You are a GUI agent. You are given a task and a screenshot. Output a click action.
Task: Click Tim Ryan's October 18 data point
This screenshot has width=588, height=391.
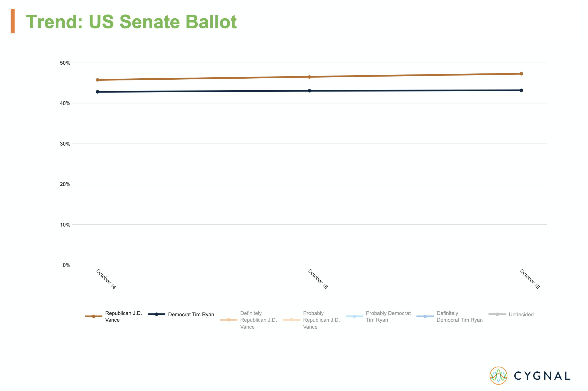point(521,90)
